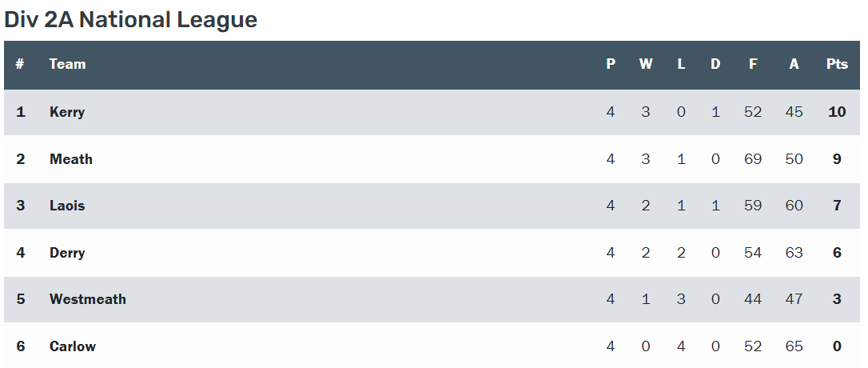Click the A (points against) column header

[x=794, y=64]
